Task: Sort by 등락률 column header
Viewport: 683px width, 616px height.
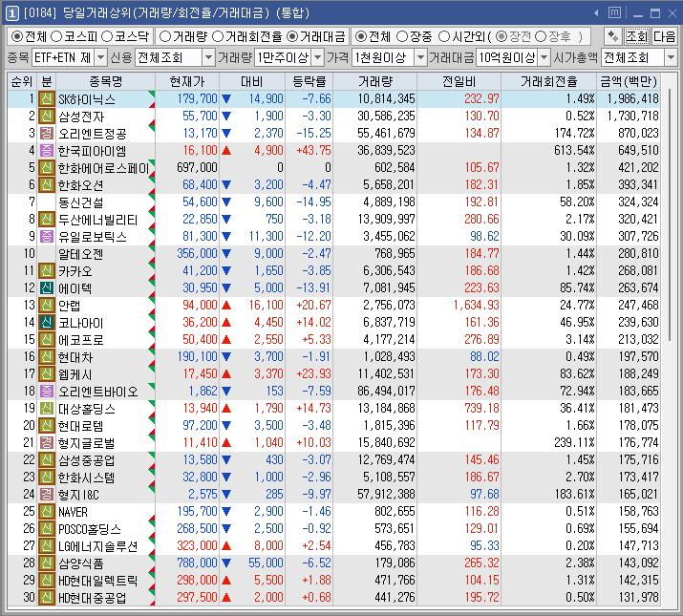Action: (x=309, y=81)
